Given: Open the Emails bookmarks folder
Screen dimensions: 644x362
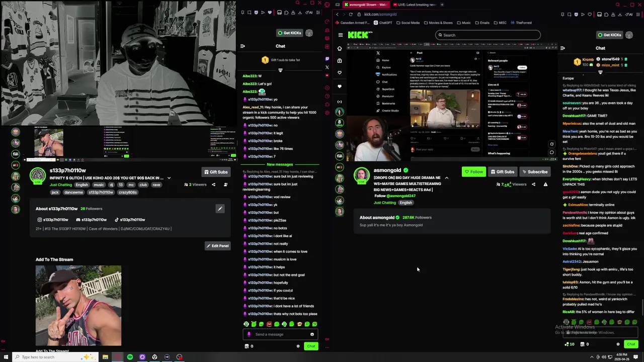Looking at the screenshot, I should click(x=482, y=23).
